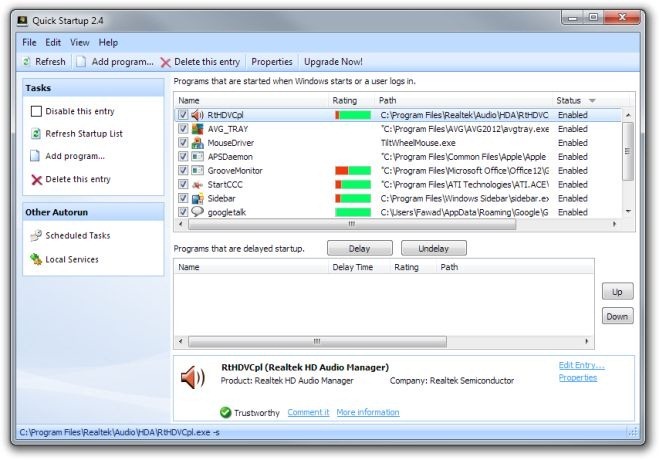This screenshot has width=660, height=460.
Task: Open the Edit Entry link
Action: [581, 365]
